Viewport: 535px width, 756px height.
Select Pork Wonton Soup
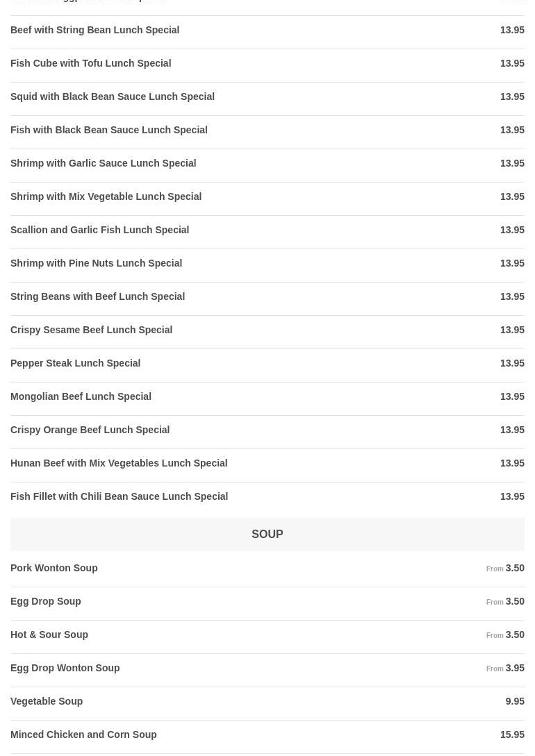tap(53, 568)
